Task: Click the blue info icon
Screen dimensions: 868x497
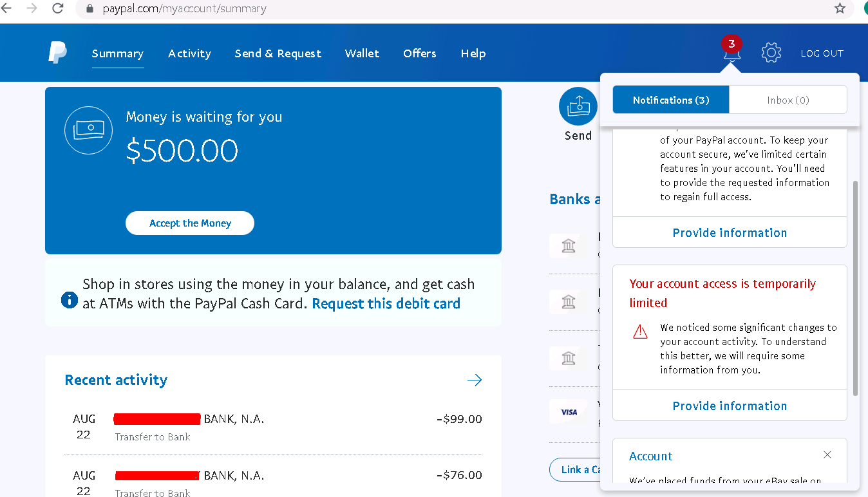Action: 70,299
